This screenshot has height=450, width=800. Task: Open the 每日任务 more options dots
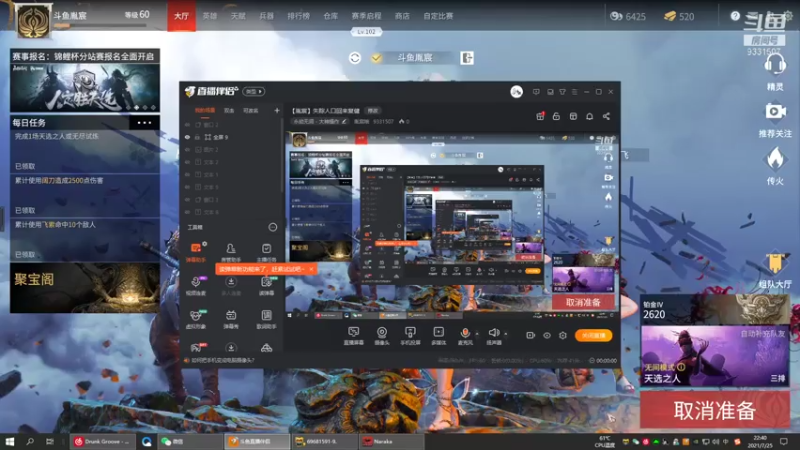(144, 122)
